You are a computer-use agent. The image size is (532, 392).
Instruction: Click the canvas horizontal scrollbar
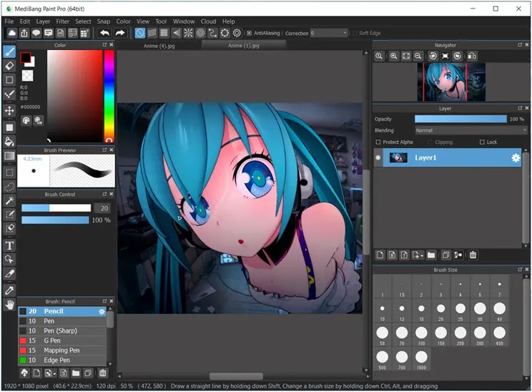coord(236,376)
